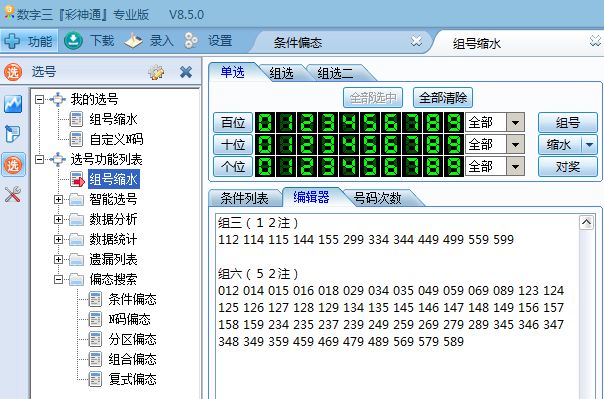Screen dimensions: 604x399
Task: Click the 百位 row button
Action: pos(233,123)
